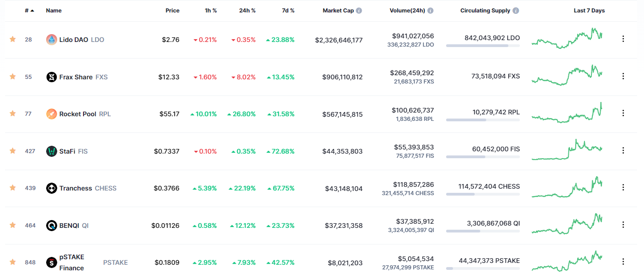644x280 pixels.
Task: View StaFi 7-day sparkline chart
Action: (567, 149)
